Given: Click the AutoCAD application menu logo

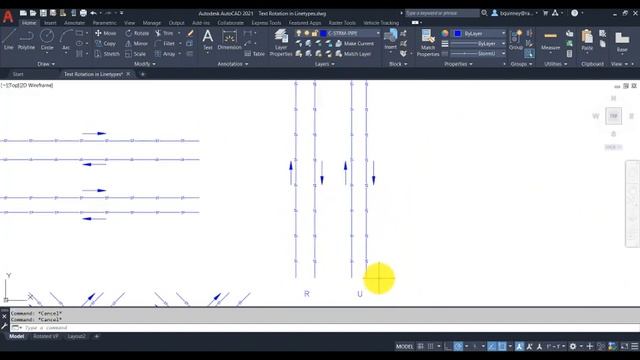Looking at the screenshot, I should click(8, 16).
